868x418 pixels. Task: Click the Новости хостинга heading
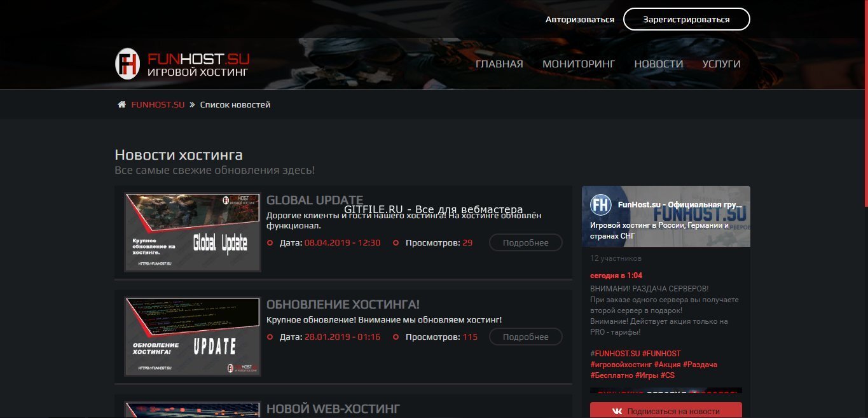pyautogui.click(x=179, y=155)
